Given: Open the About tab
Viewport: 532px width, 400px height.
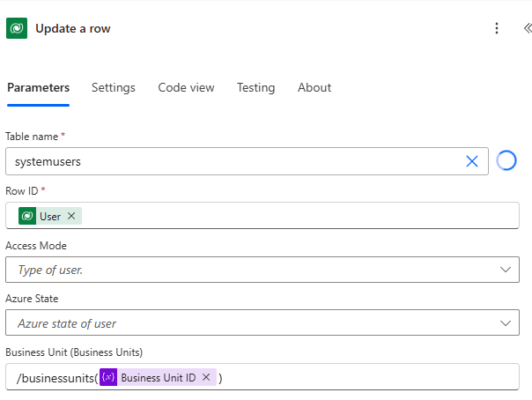Looking at the screenshot, I should pos(314,87).
